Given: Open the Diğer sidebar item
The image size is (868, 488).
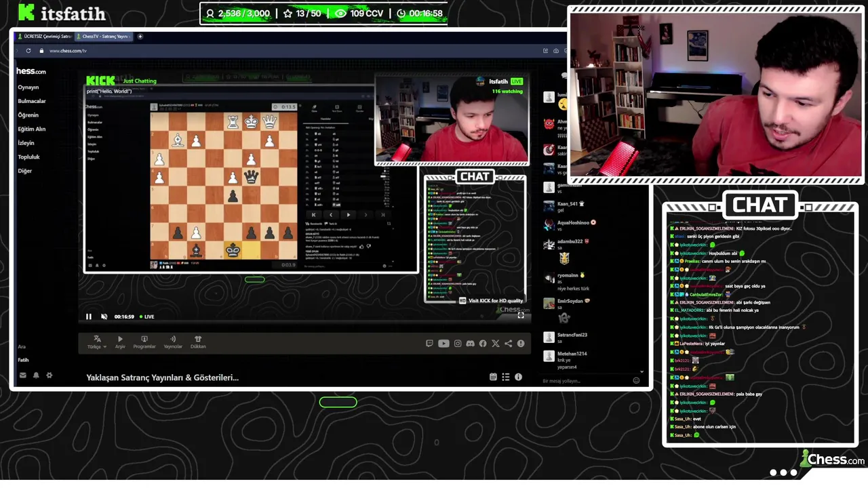Looking at the screenshot, I should 24,171.
